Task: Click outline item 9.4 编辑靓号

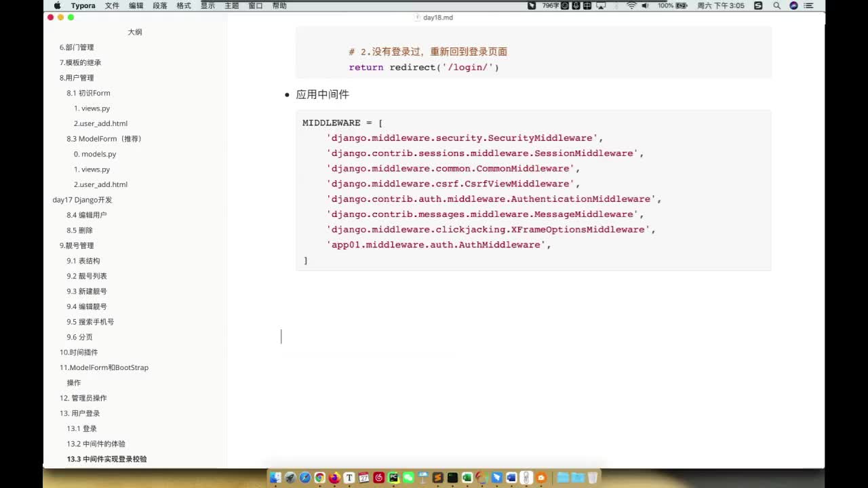Action: point(87,306)
